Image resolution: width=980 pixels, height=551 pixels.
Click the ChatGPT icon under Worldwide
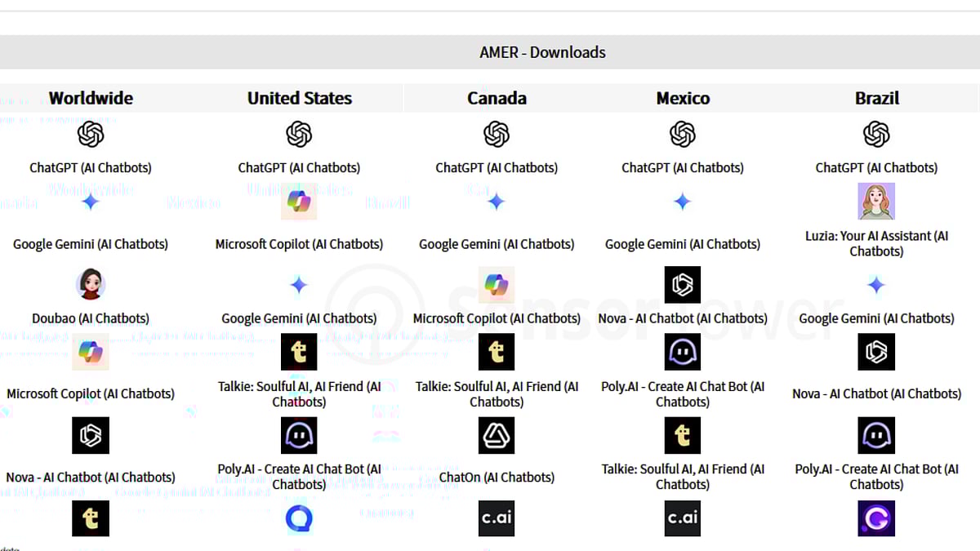[x=91, y=134]
